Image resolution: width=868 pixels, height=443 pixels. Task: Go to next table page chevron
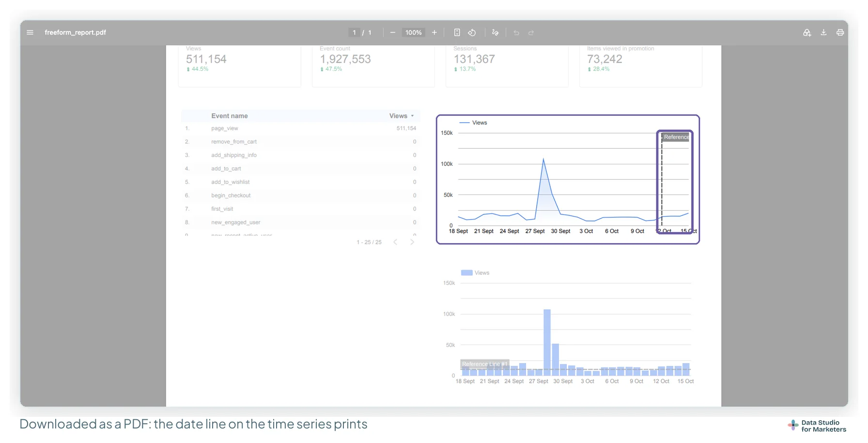pyautogui.click(x=412, y=242)
